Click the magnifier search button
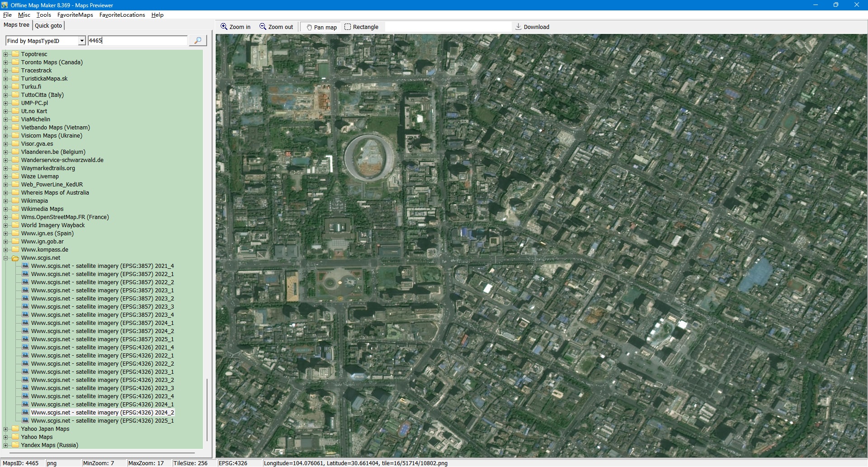 [x=198, y=41]
